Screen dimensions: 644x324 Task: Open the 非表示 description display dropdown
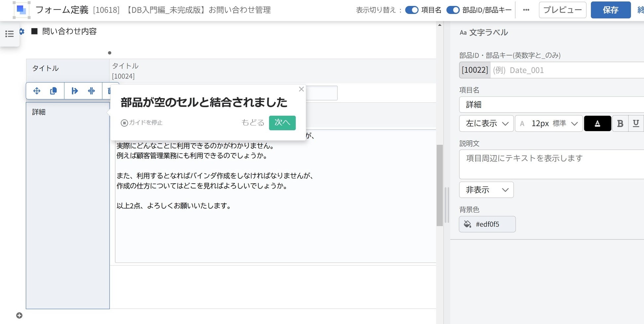pos(486,190)
